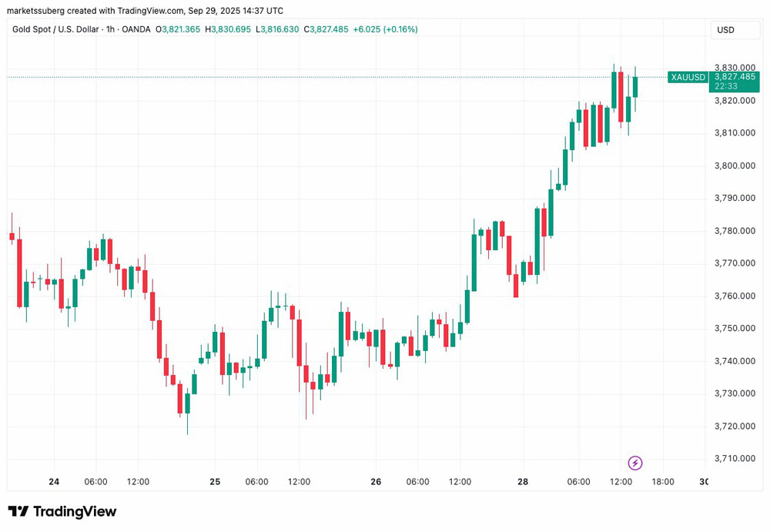Click the XAUUSD price label tag
Screen dimensions: 770x532
(x=688, y=77)
